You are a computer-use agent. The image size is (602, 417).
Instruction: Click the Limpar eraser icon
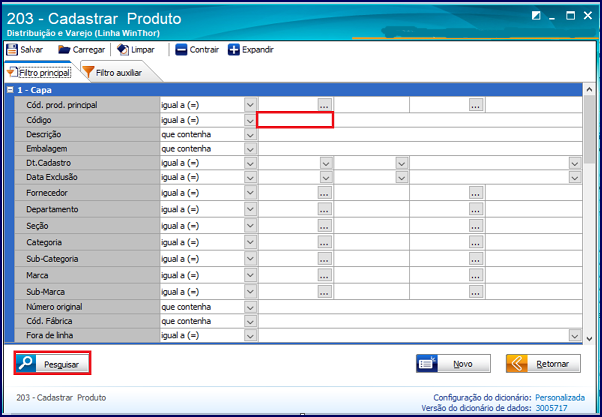123,50
